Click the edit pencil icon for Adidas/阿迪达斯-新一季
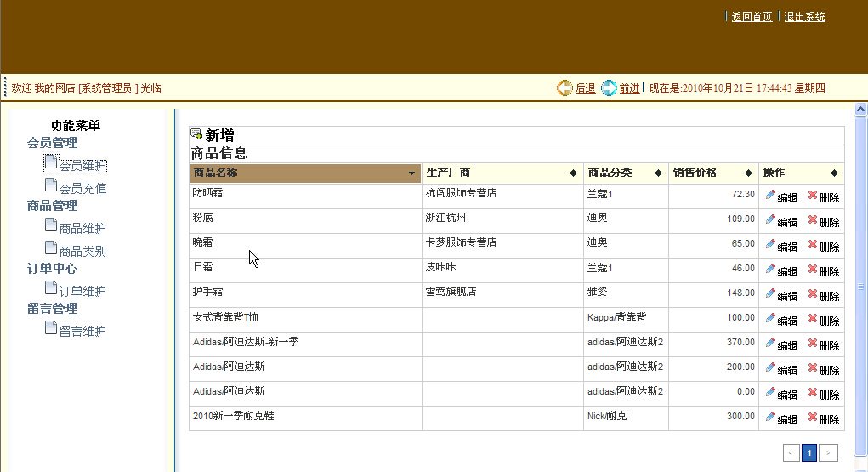This screenshot has height=472, width=868. click(770, 343)
